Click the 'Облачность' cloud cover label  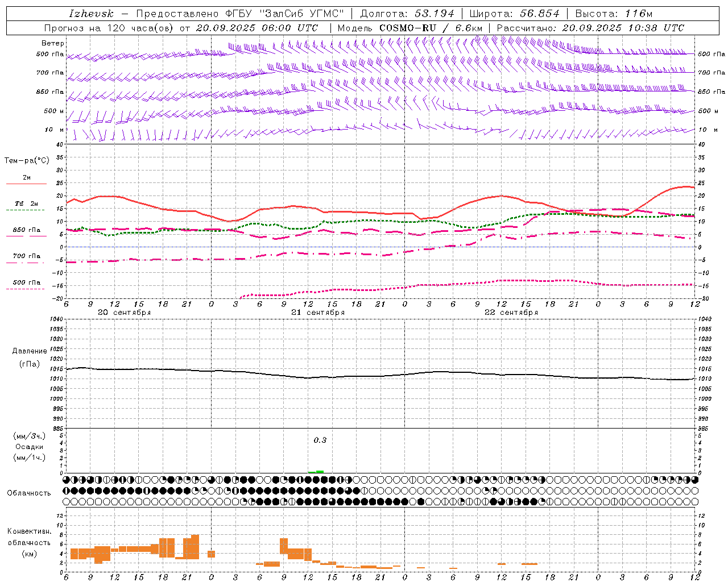[29, 493]
